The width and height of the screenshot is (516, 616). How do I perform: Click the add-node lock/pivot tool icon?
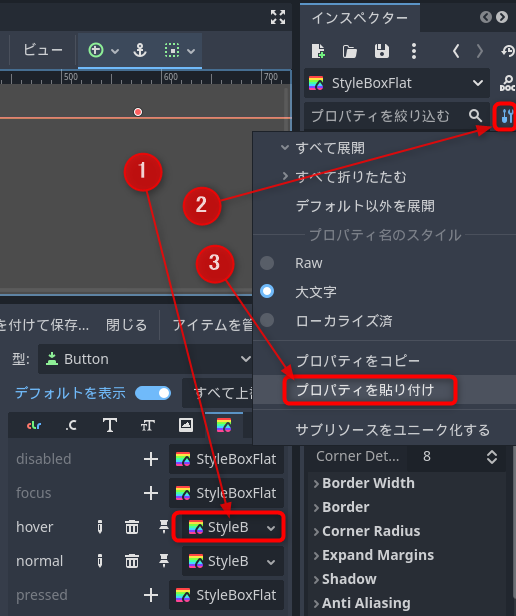(x=96, y=50)
